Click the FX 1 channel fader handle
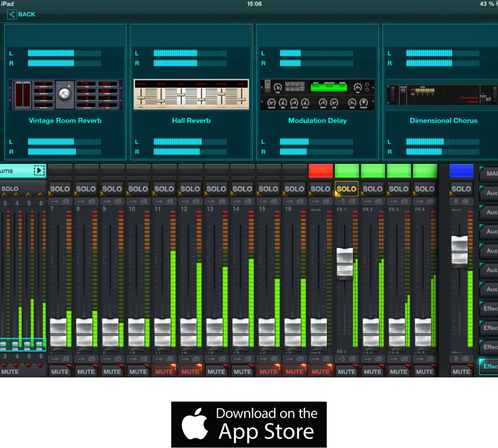The width and height of the screenshot is (498, 448). (345, 263)
